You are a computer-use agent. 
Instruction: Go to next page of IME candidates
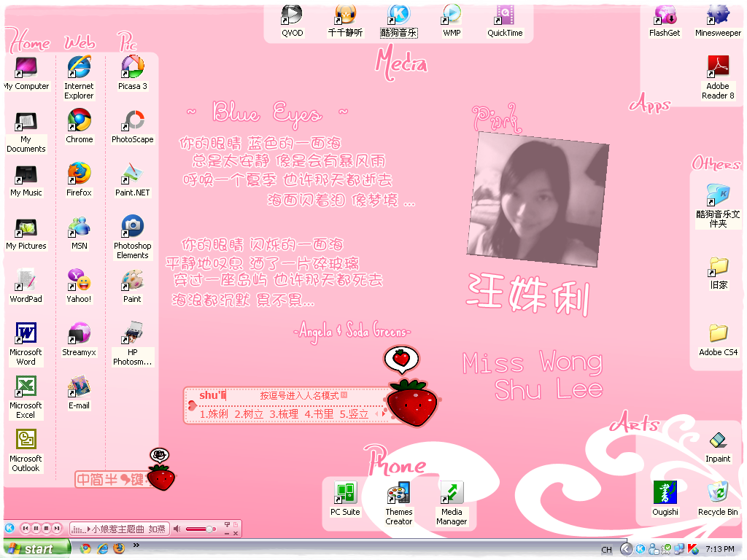tap(383, 414)
